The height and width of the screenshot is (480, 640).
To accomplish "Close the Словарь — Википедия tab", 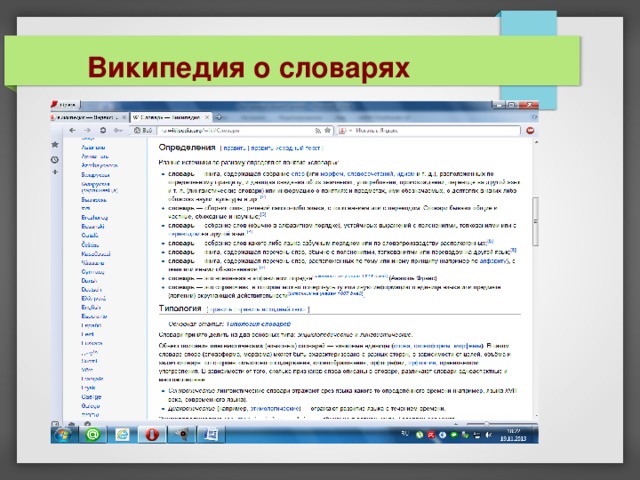I will pos(207,117).
